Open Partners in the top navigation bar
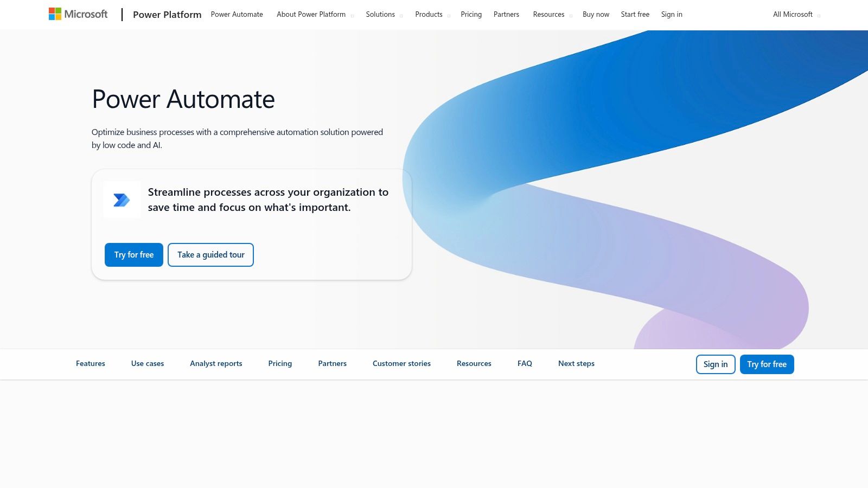Viewport: 868px width, 488px height. 506,15
